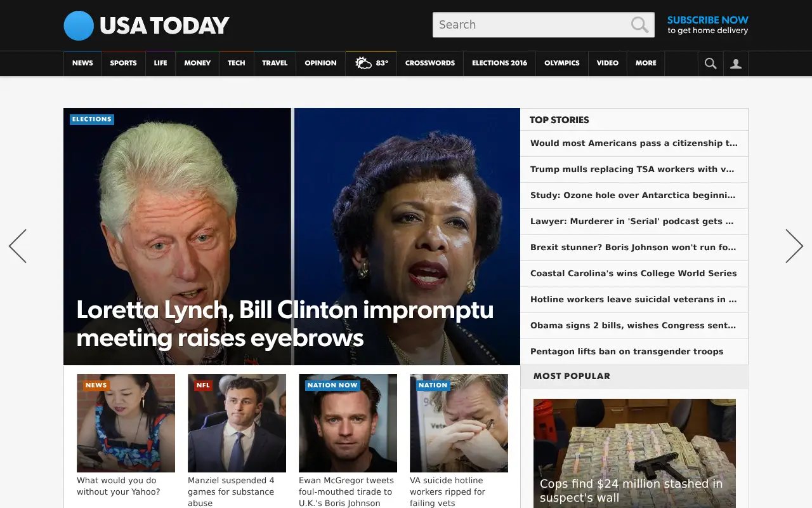
Task: Click the Most Popular heading
Action: (572, 376)
